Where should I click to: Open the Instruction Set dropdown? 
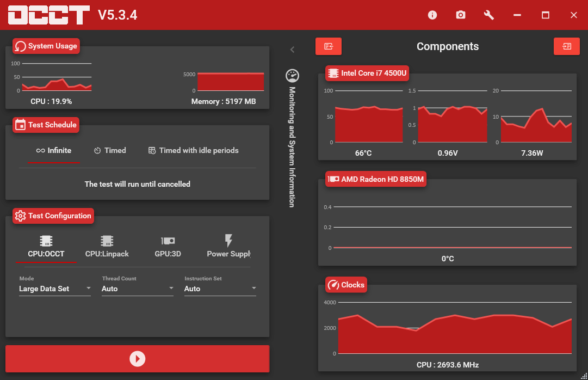(x=220, y=289)
